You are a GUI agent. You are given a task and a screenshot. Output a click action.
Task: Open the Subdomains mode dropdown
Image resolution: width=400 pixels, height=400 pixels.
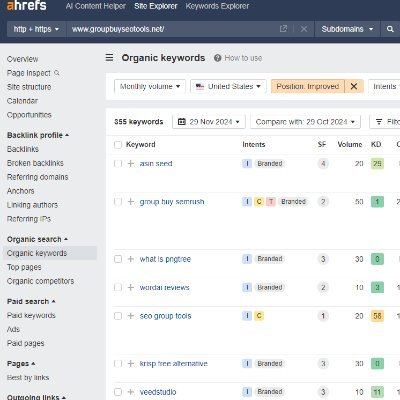(347, 29)
